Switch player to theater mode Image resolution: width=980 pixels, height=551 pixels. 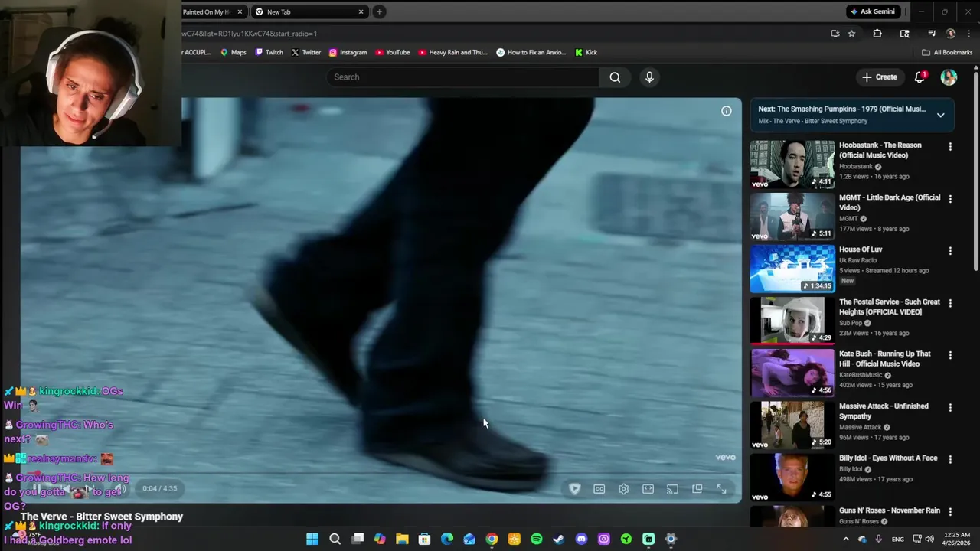(x=648, y=489)
